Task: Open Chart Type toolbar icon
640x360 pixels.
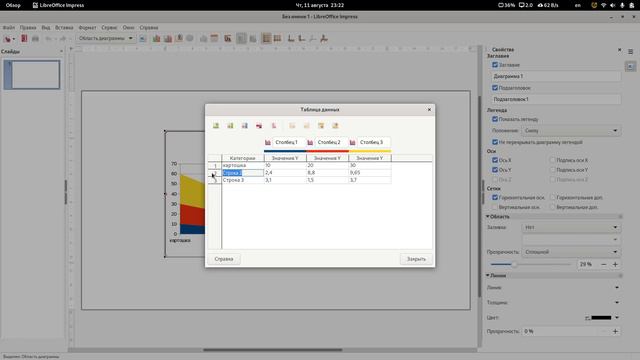Action: pyautogui.click(x=156, y=38)
